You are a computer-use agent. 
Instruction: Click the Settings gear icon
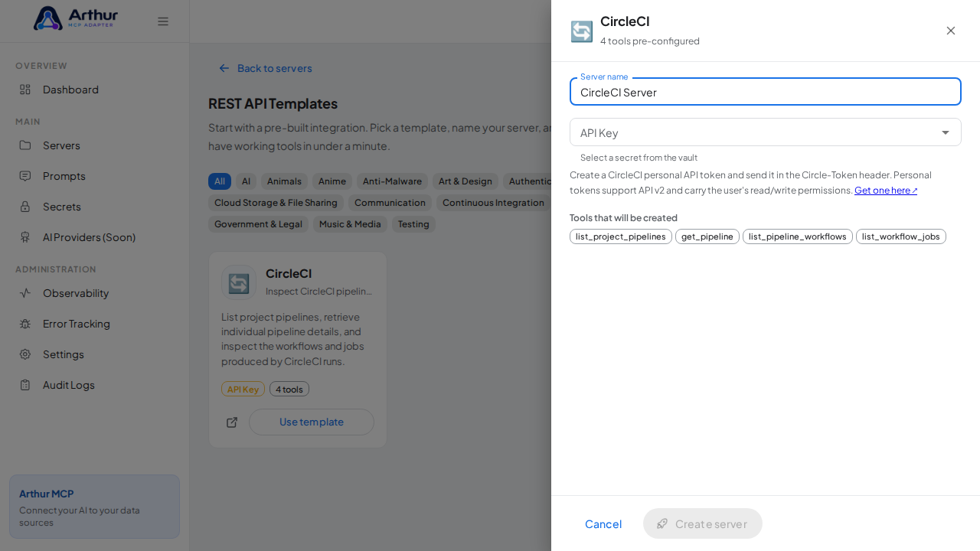coord(25,354)
